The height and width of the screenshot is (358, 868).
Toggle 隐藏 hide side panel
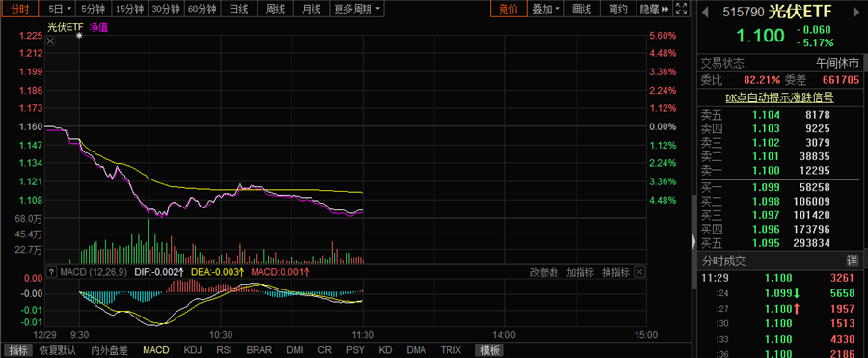[x=654, y=9]
